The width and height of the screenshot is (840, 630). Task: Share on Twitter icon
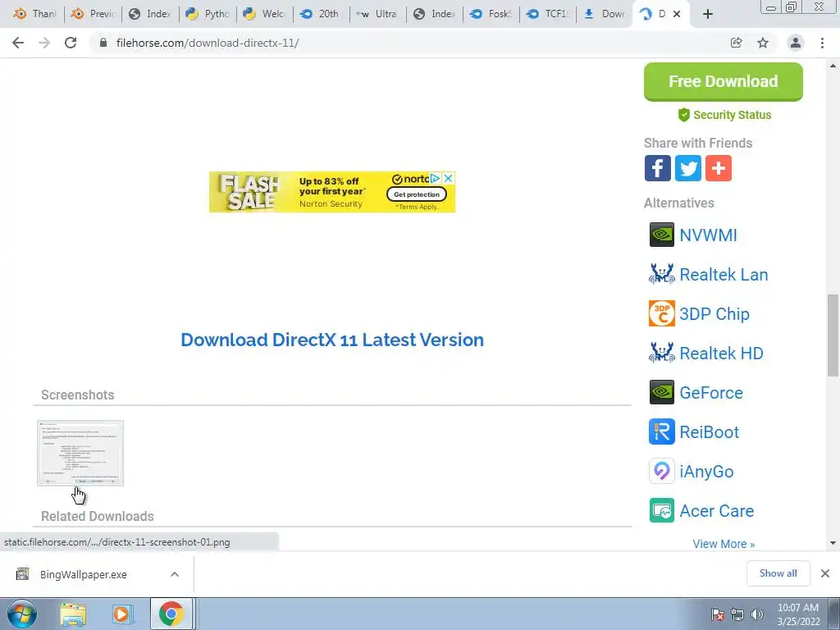pos(688,168)
